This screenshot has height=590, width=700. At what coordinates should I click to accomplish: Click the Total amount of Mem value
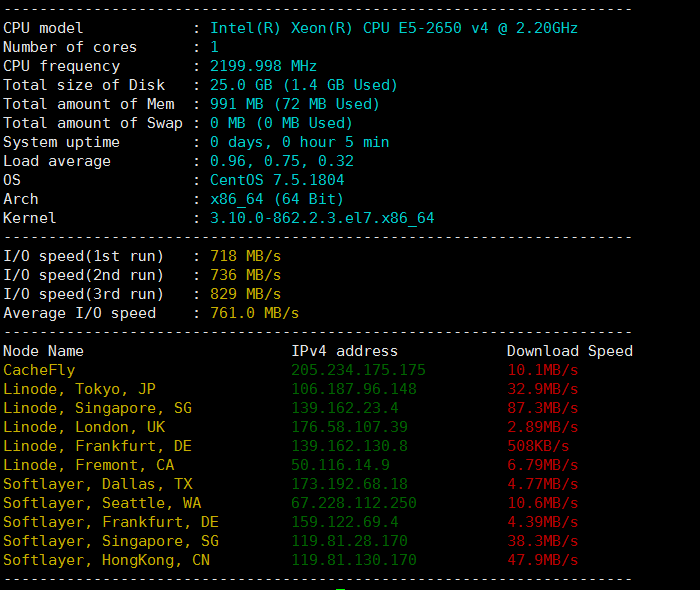click(x=294, y=104)
